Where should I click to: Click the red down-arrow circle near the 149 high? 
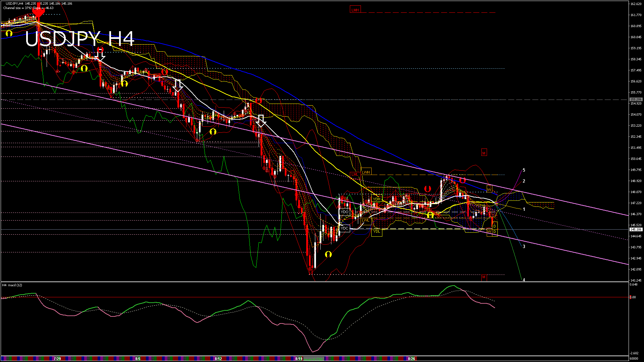(x=462, y=180)
